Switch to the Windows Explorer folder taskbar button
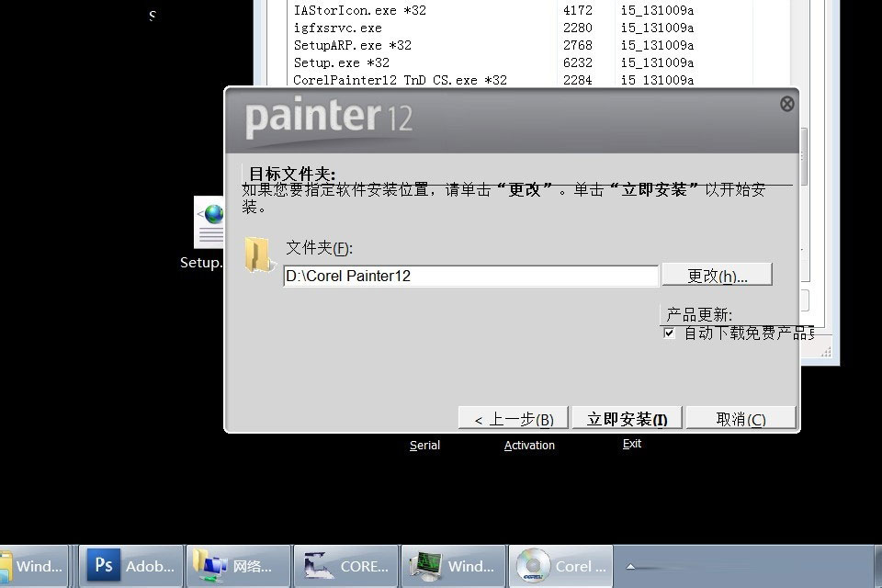This screenshot has height=588, width=882. click(x=33, y=566)
